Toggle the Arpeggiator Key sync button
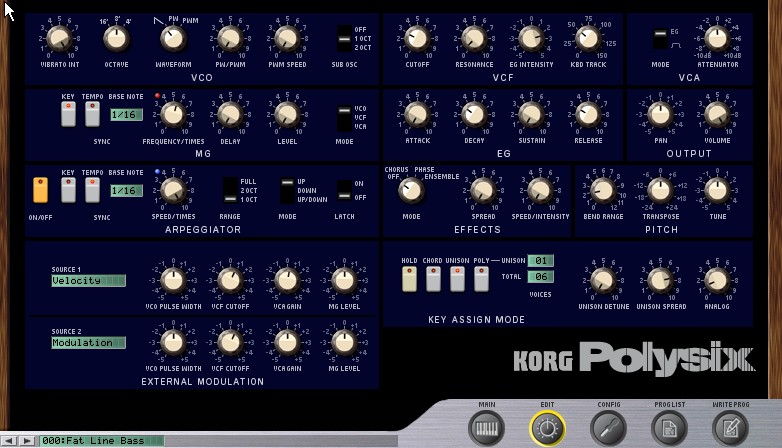 pyautogui.click(x=68, y=190)
